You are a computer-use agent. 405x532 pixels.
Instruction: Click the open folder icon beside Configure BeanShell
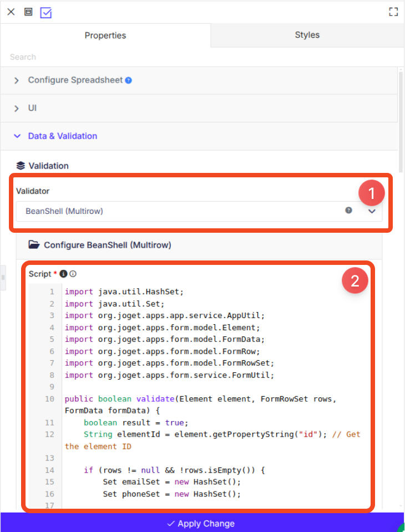coord(34,244)
